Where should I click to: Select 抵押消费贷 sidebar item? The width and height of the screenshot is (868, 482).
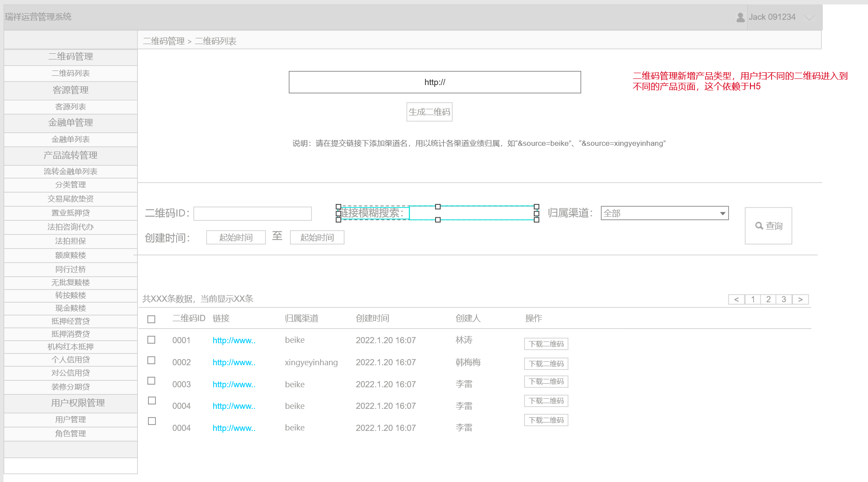click(x=70, y=334)
